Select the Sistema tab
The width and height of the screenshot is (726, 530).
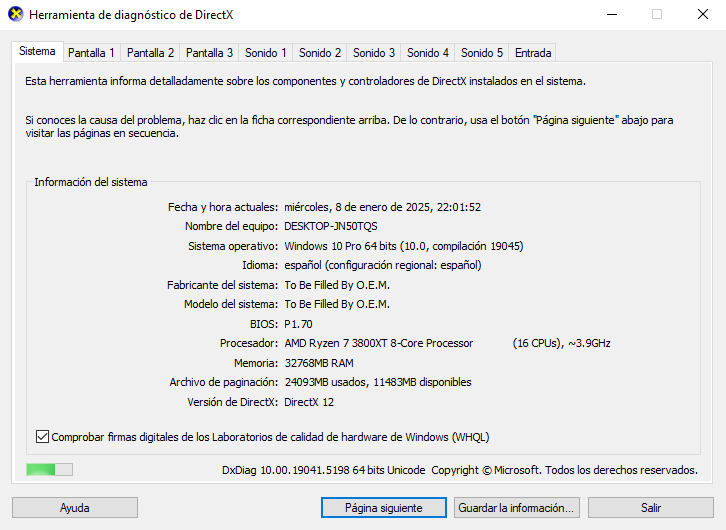pos(37,51)
